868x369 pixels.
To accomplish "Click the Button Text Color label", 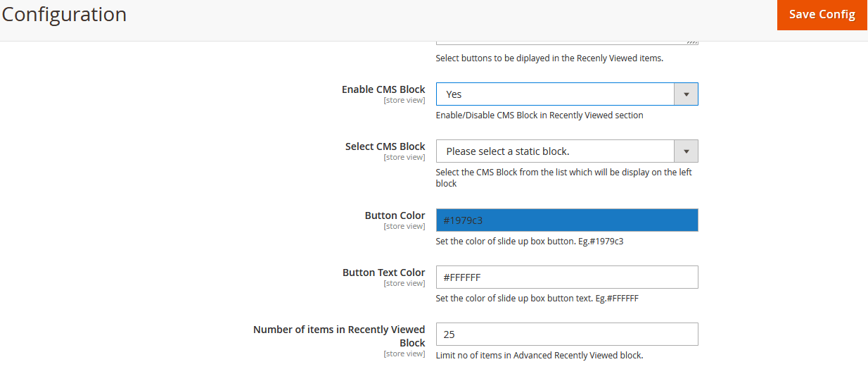I will coord(383,273).
